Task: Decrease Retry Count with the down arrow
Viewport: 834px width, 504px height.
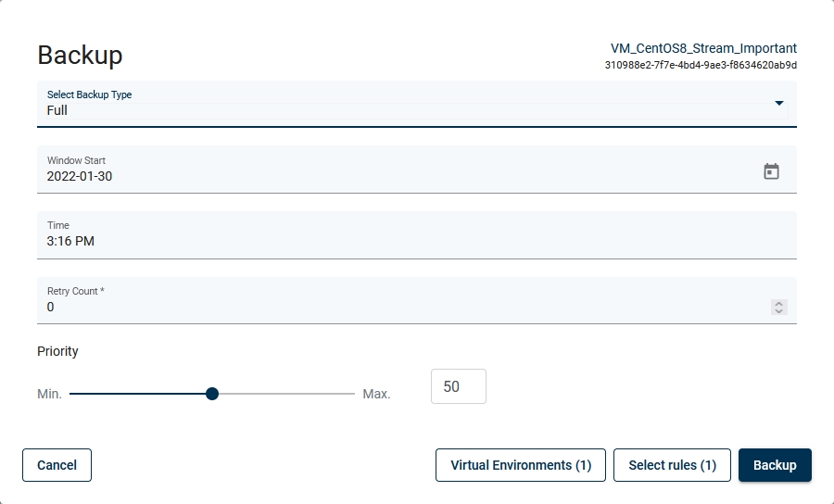Action: click(x=779, y=311)
